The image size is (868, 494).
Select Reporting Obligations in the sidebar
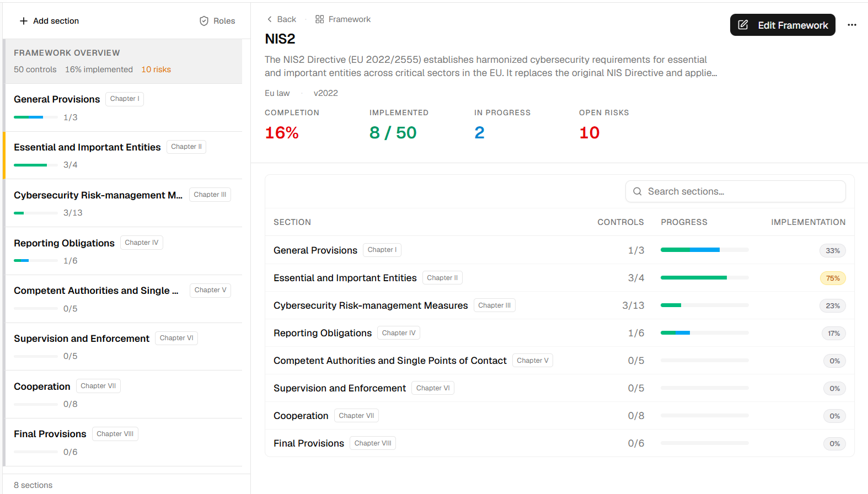pyautogui.click(x=124, y=251)
